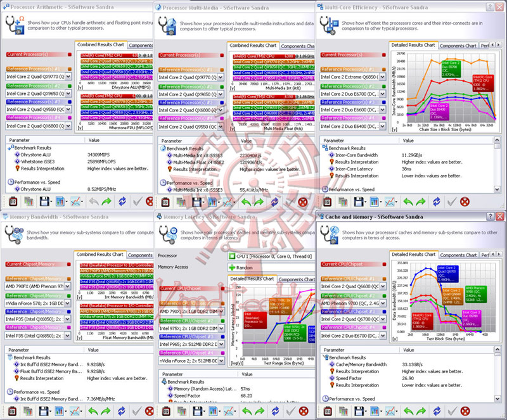Screen dimensions: 507x420
Task: Open Core 2 Extreme Q6850 dropdown
Action: tap(383, 77)
